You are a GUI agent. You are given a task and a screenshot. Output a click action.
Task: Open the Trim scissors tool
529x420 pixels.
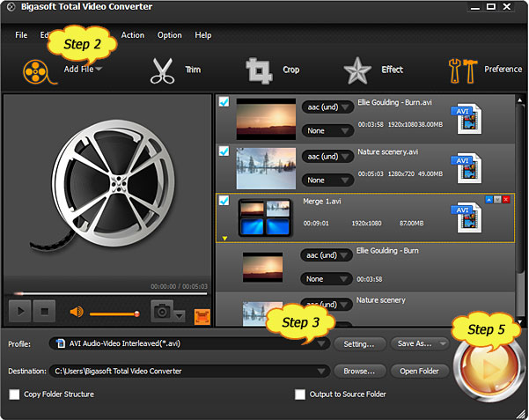[x=162, y=71]
